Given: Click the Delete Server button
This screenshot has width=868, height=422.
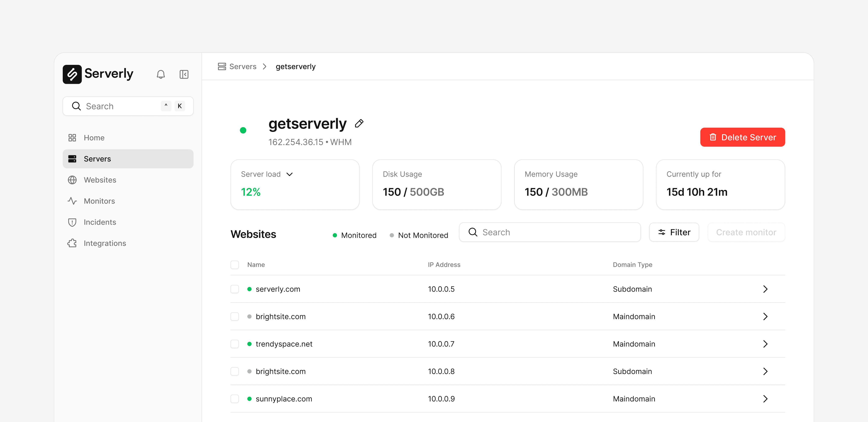Looking at the screenshot, I should (x=743, y=137).
